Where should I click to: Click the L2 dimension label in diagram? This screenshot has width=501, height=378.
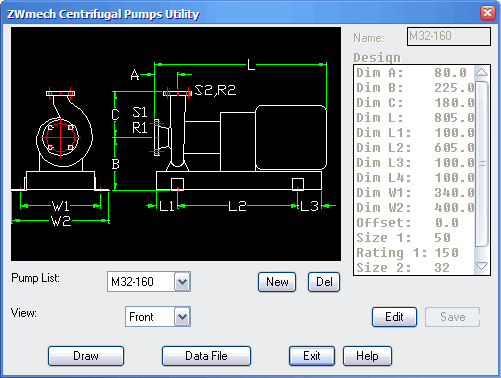(x=237, y=206)
